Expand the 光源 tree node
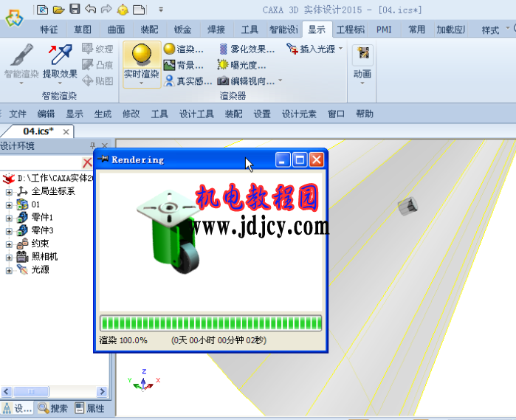 point(9,271)
